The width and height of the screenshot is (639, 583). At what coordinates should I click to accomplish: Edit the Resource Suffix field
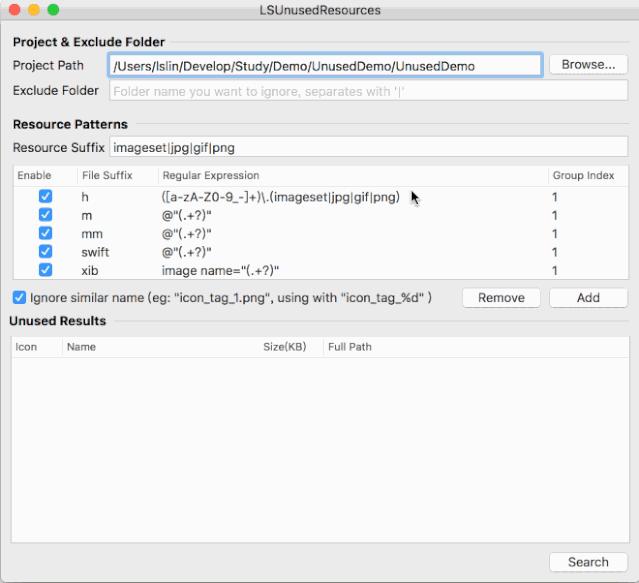coord(368,147)
